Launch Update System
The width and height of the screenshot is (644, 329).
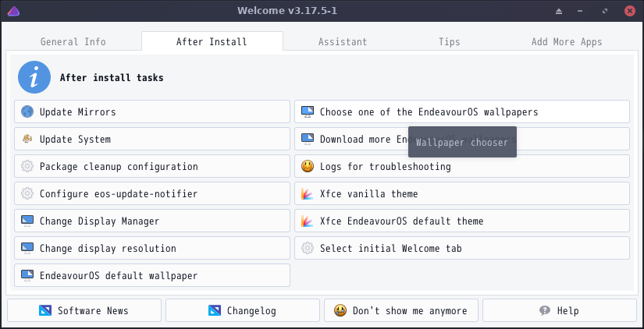tap(152, 139)
